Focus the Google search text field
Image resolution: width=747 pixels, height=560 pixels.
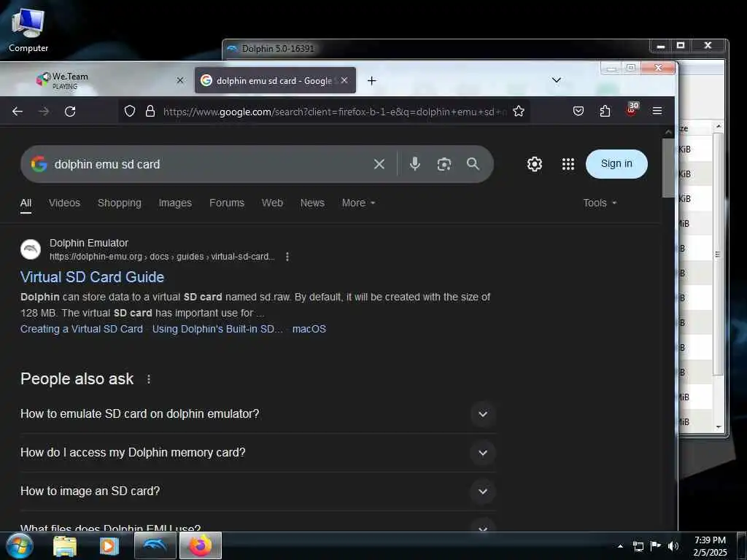(209, 164)
